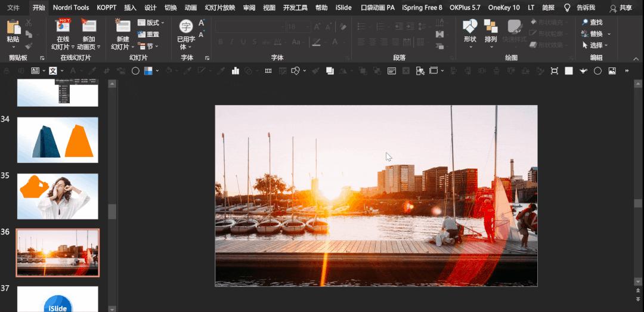The height and width of the screenshot is (312, 644).
Task: Click the Find (查找) magnifier icon
Action: click(x=586, y=22)
